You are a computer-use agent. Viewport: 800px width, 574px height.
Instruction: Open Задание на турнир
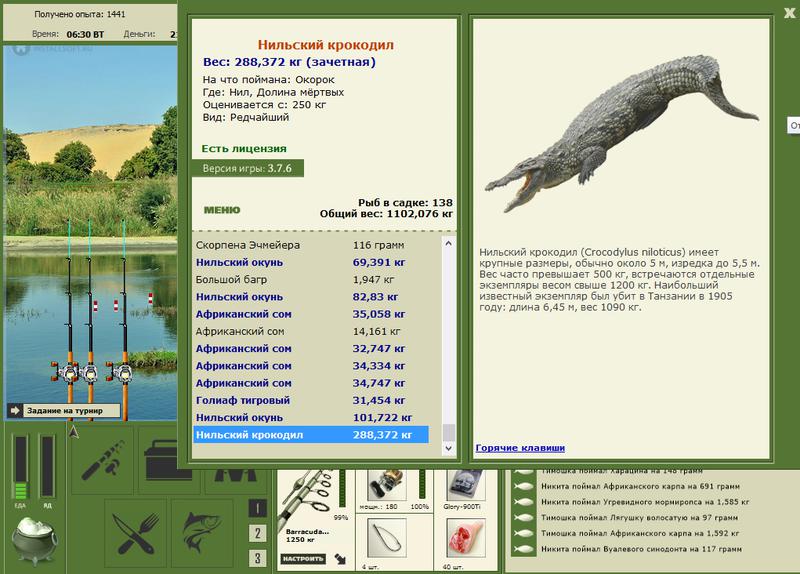coord(64,410)
